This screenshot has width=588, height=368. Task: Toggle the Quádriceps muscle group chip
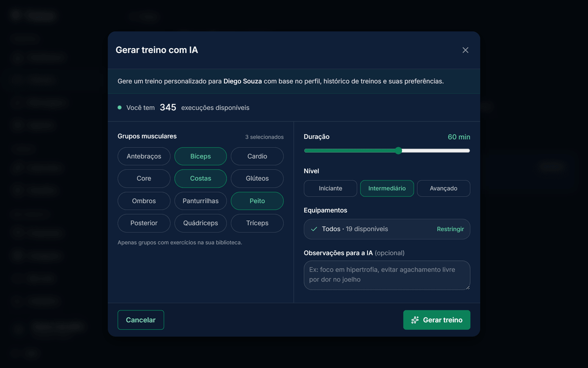(200, 223)
